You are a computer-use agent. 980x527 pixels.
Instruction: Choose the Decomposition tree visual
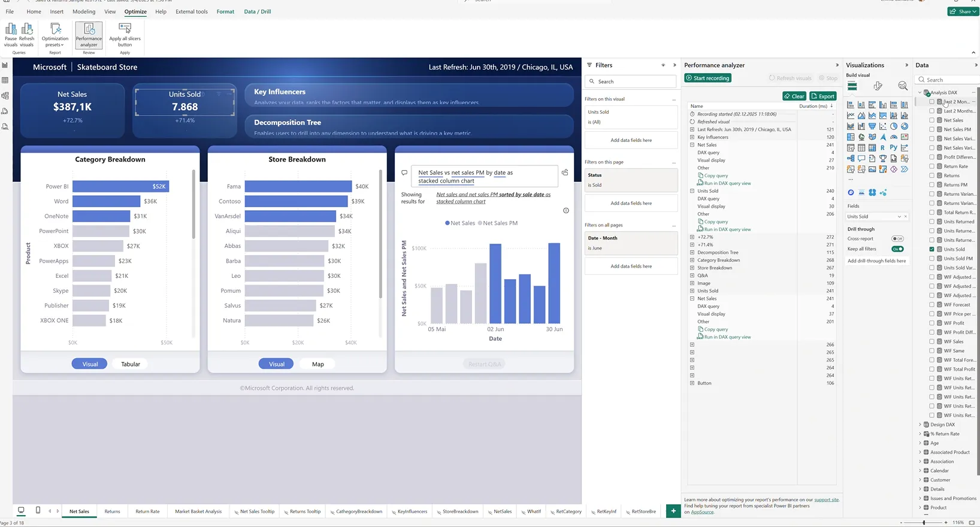click(851, 159)
